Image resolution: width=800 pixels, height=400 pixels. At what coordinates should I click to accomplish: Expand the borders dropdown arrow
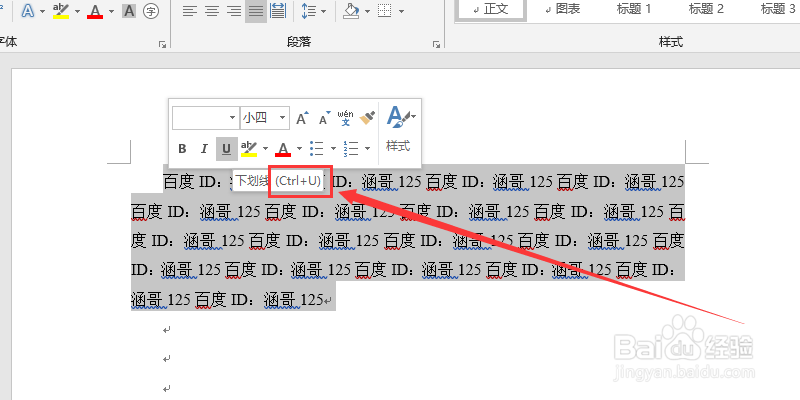(x=402, y=11)
